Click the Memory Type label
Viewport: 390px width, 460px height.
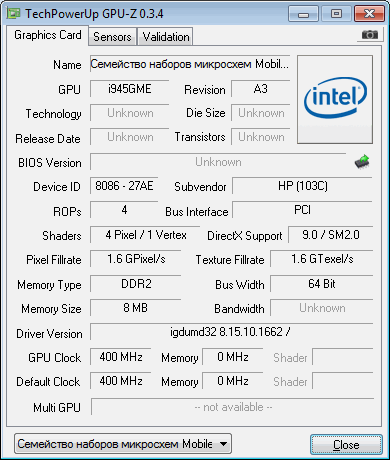point(49,285)
